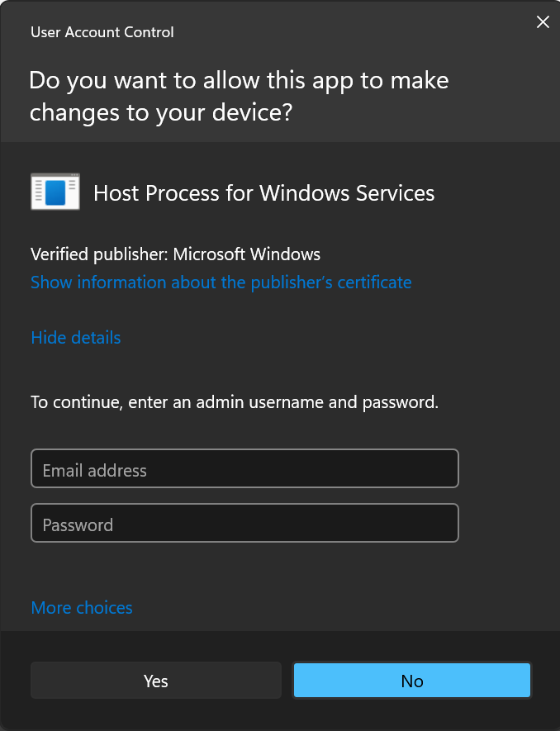Click the Microsoft Windows publisher name
Image resolution: width=560 pixels, height=731 pixels.
tap(247, 254)
